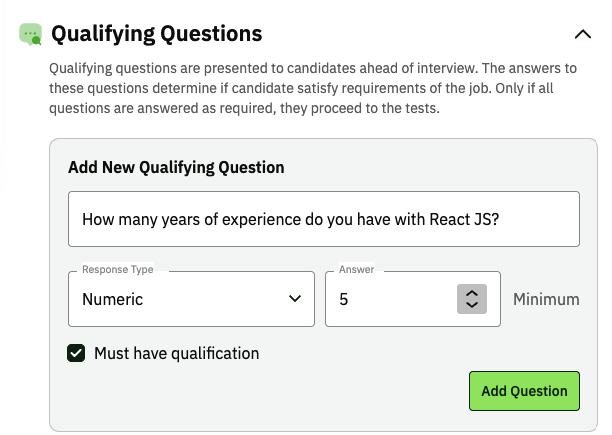Click the "Must have qualification" label text
This screenshot has width=612, height=435.
point(176,353)
